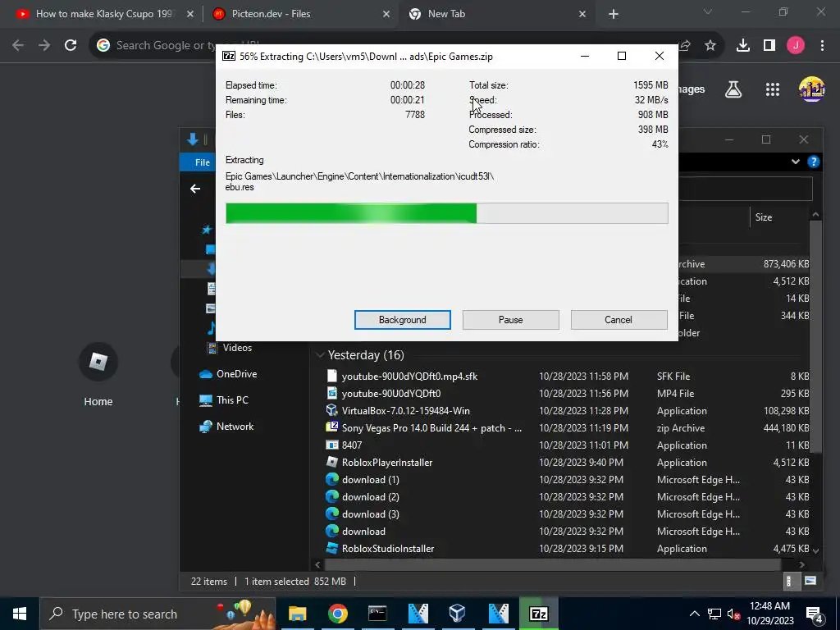
Task: Open the Google apps grid
Action: [x=773, y=89]
